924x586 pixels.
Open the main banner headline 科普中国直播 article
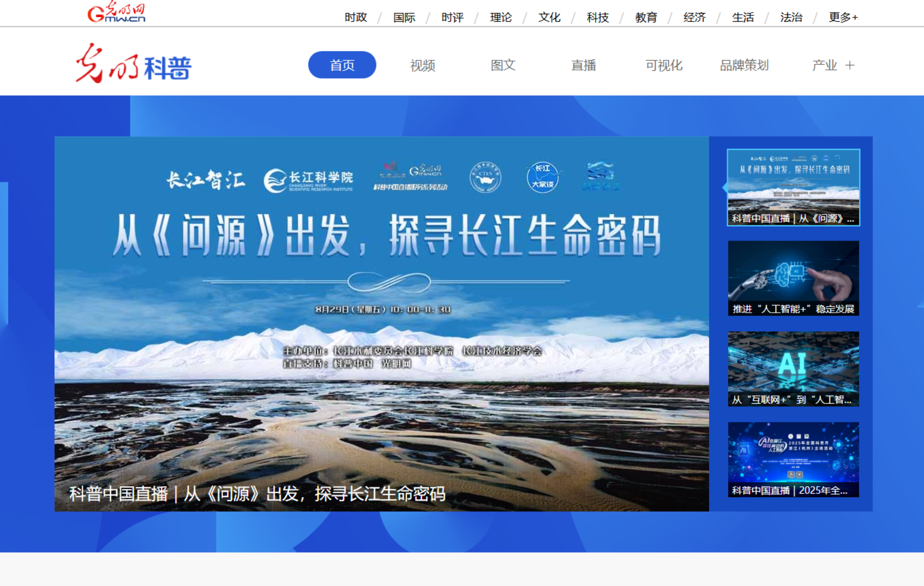pyautogui.click(x=257, y=494)
